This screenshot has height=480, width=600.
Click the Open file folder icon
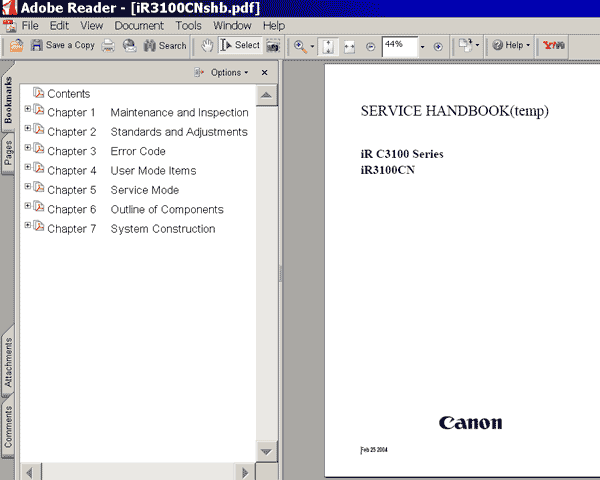[x=16, y=46]
